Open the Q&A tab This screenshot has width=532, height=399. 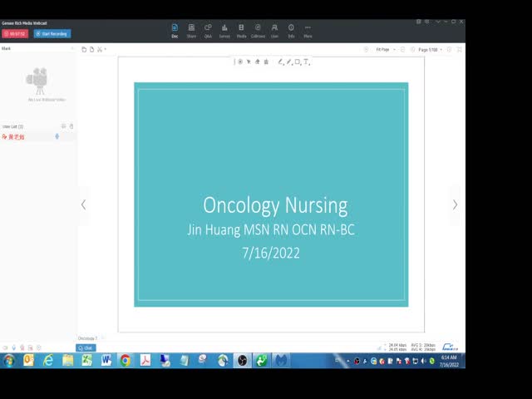tap(208, 31)
